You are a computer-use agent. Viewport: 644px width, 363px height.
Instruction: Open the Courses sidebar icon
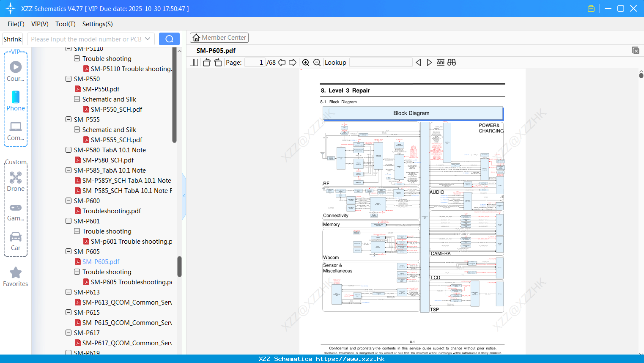(16, 71)
